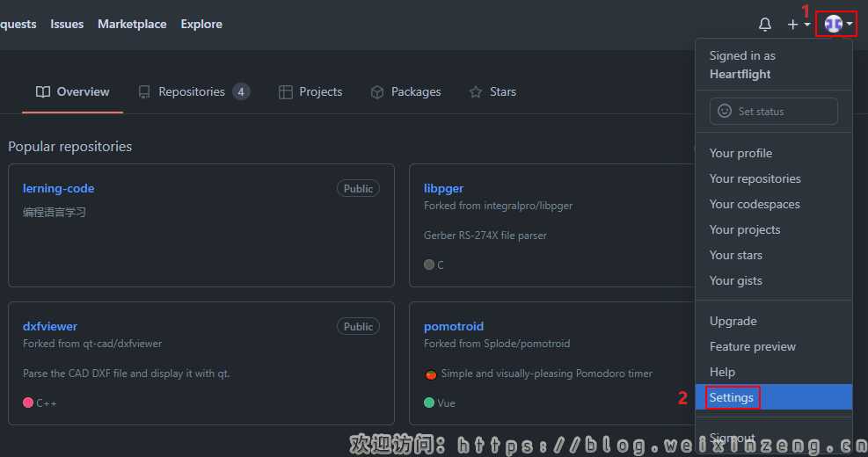
Task: Click the repository count badge 4
Action: click(241, 92)
